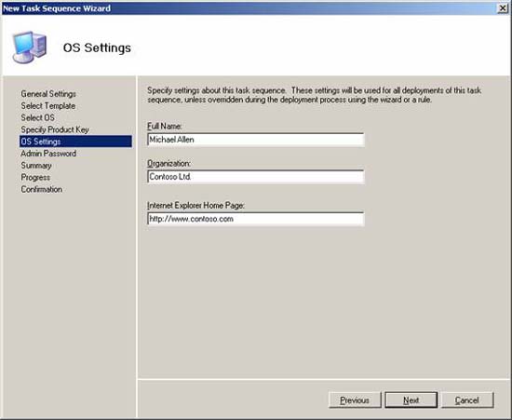The height and width of the screenshot is (420, 512).
Task: Go to General Settings step
Action: coord(48,94)
